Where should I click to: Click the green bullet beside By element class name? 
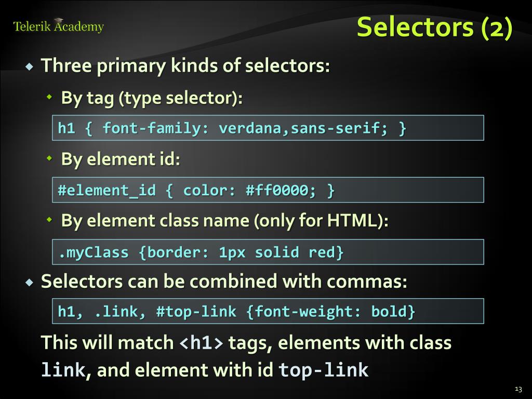(x=49, y=220)
